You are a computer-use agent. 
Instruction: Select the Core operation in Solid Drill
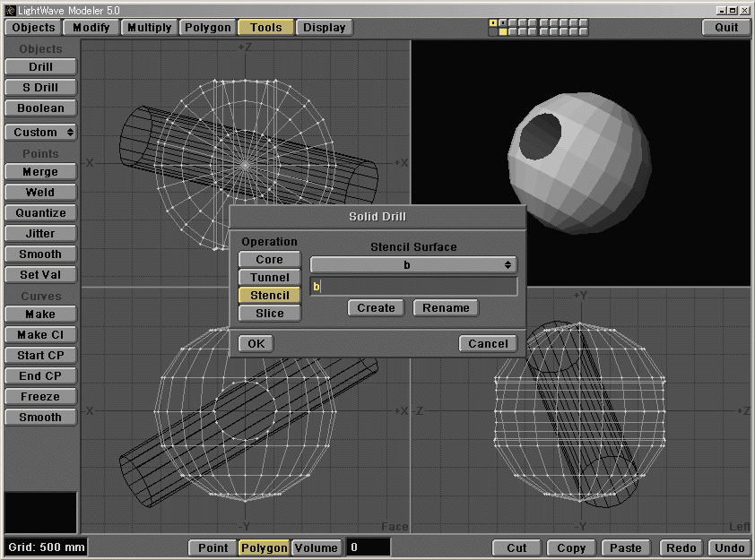coord(269,259)
